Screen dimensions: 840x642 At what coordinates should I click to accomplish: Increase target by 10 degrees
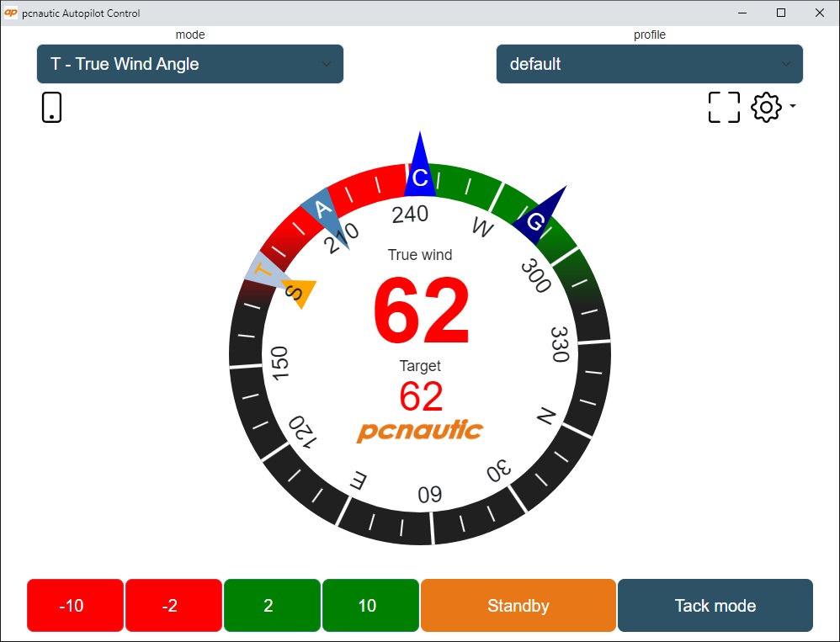[x=370, y=605]
